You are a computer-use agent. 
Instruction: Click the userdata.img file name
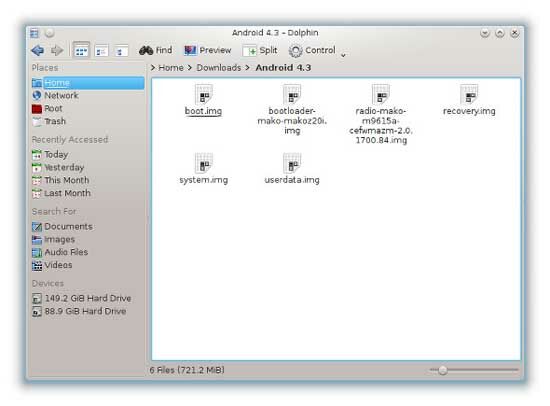coord(292,180)
